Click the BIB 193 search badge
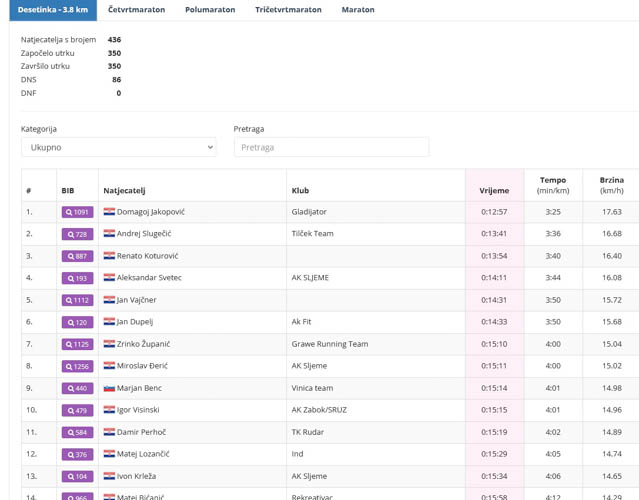 click(77, 278)
